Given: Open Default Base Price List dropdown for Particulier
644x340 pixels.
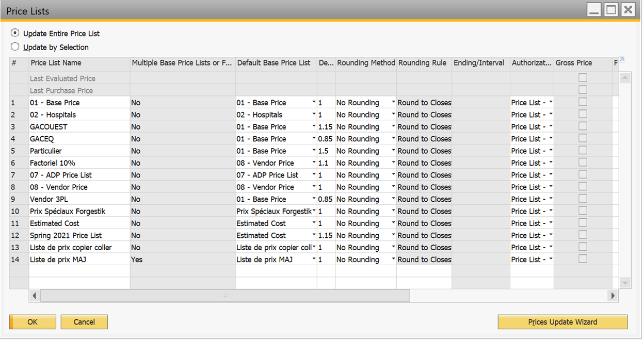Looking at the screenshot, I should (314, 151).
